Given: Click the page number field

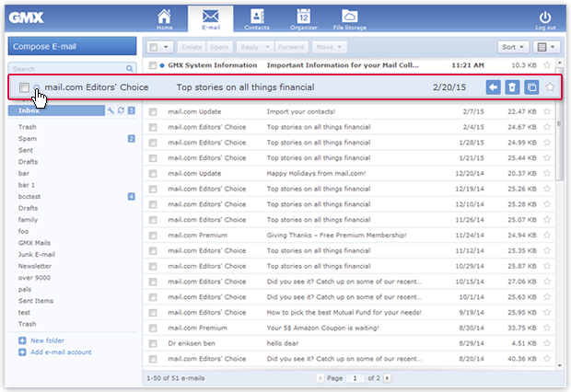Looking at the screenshot, I should [x=355, y=378].
